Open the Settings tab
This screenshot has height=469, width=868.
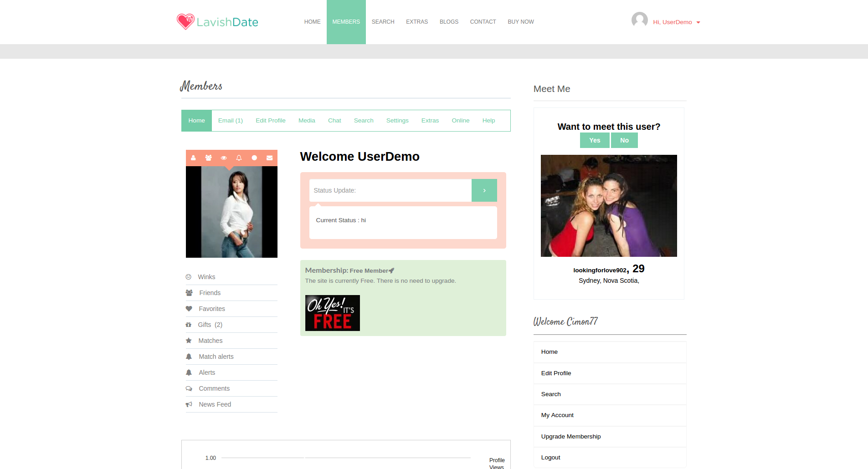point(397,121)
